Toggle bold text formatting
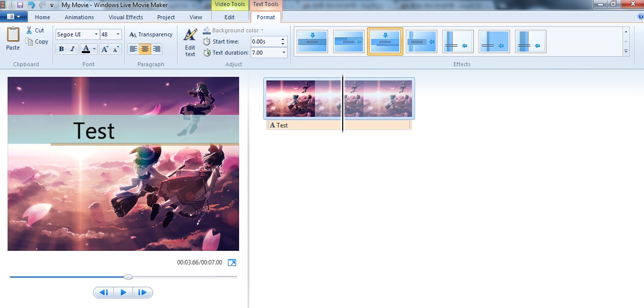This screenshot has width=644, height=308. [61, 49]
